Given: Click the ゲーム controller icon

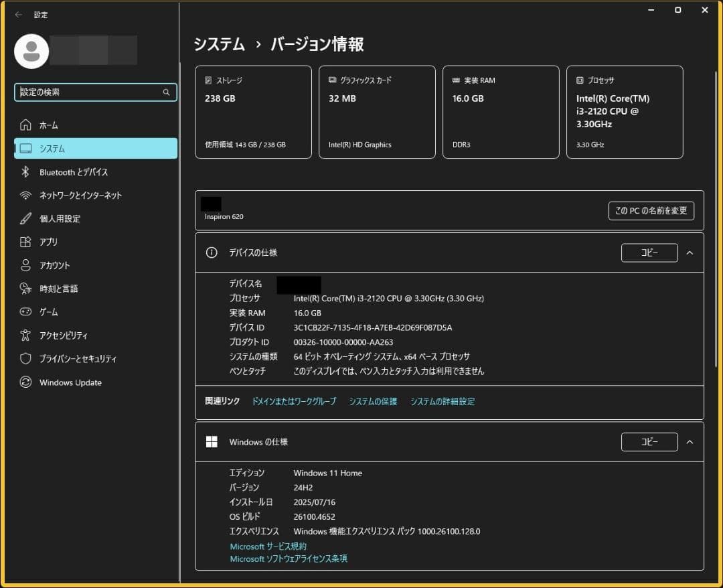Looking at the screenshot, I should point(26,312).
